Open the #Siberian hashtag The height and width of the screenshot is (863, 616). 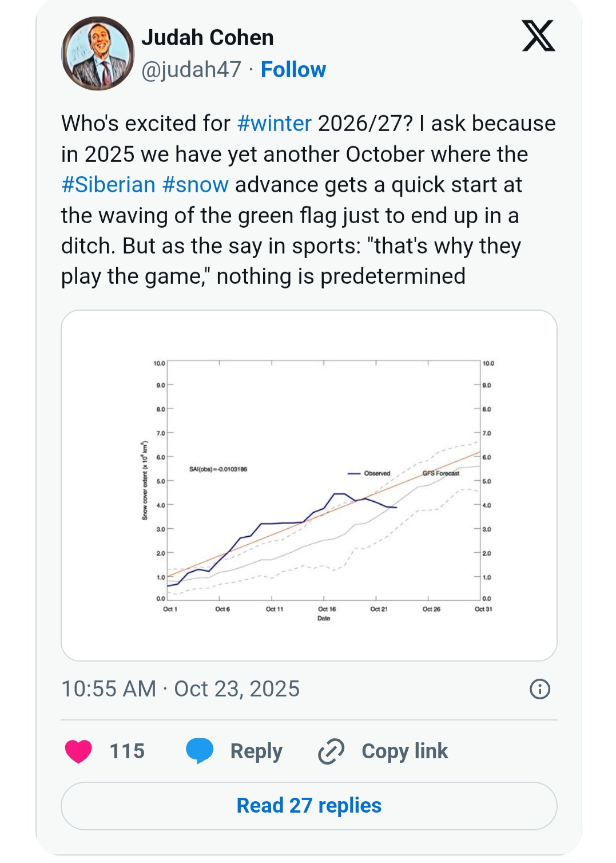pyautogui.click(x=108, y=185)
